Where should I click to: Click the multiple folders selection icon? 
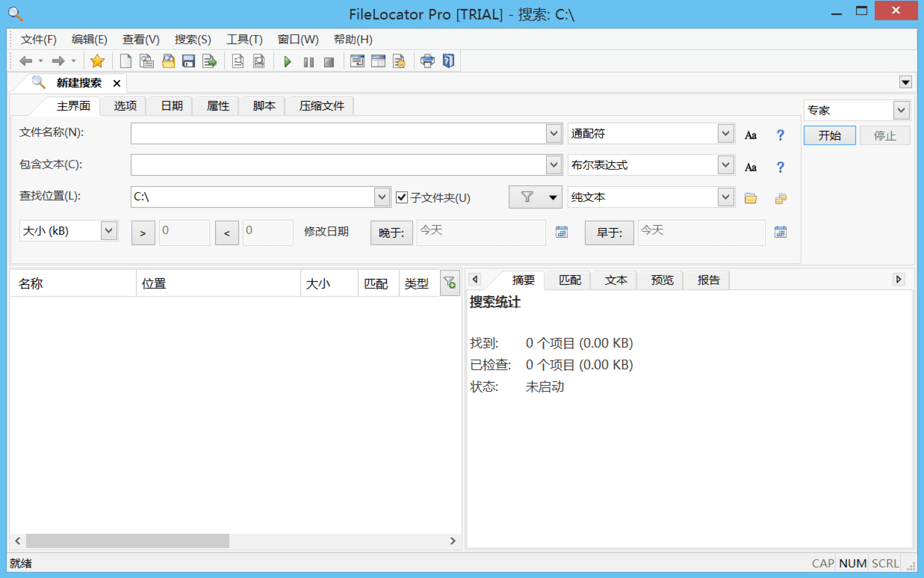pyautogui.click(x=780, y=198)
